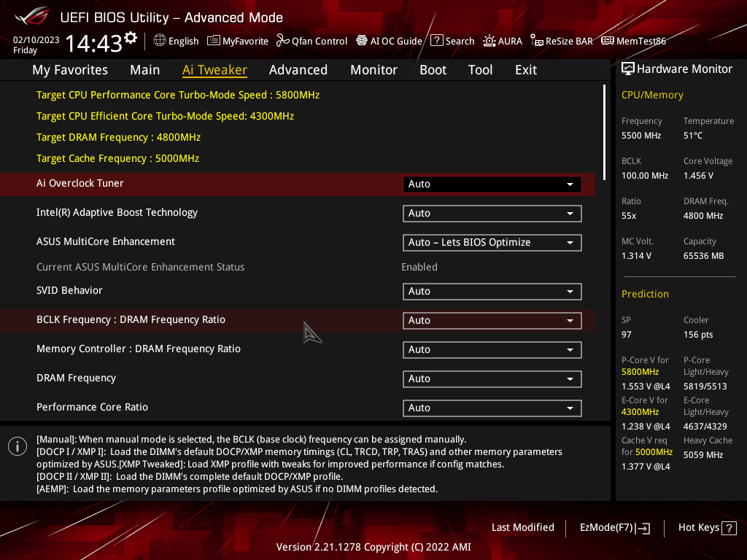
Task: Click the ROG logo icon
Action: [x=31, y=16]
